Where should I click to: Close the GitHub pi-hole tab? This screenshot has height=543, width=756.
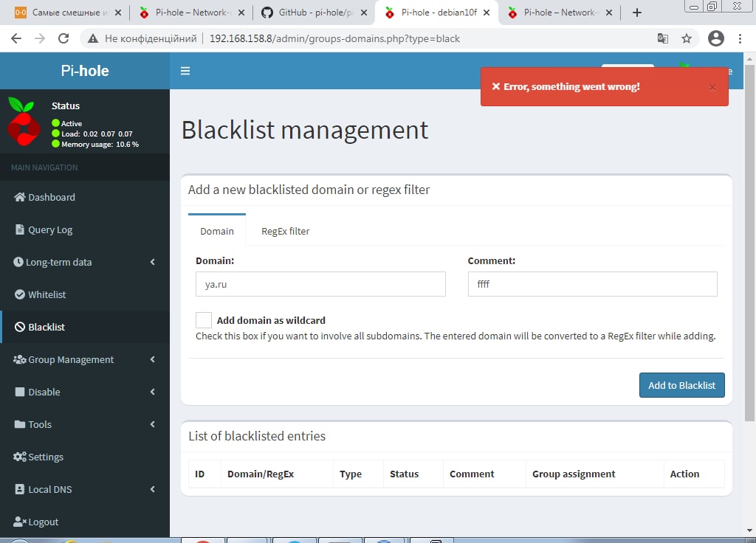364,13
